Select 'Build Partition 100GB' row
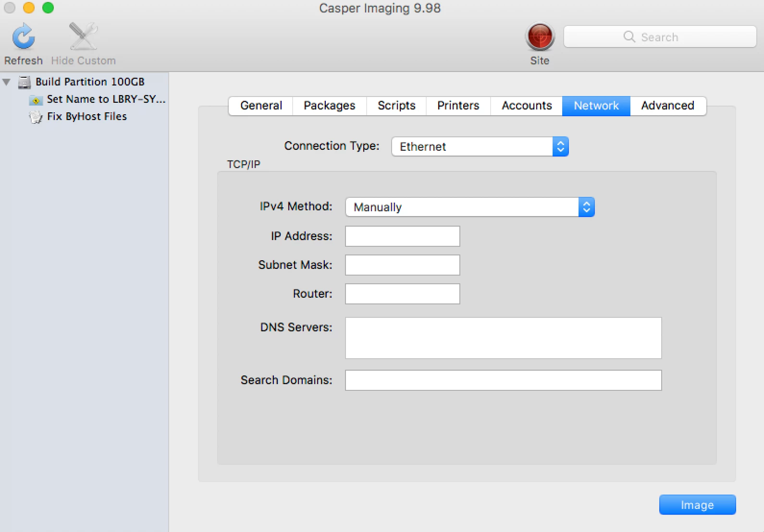Image resolution: width=764 pixels, height=532 pixels. click(84, 82)
